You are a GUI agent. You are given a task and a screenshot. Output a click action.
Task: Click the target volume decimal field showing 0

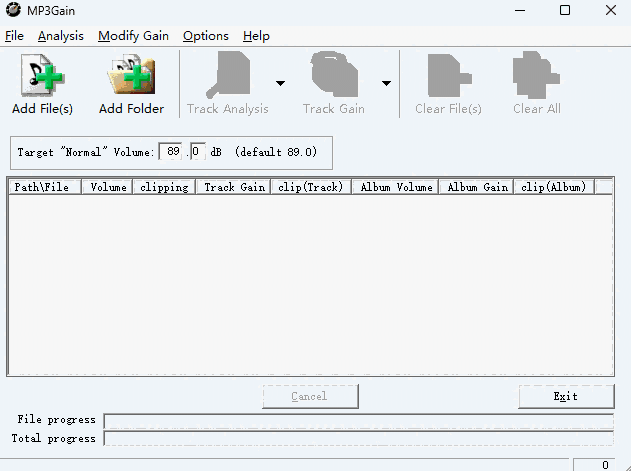pos(198,151)
